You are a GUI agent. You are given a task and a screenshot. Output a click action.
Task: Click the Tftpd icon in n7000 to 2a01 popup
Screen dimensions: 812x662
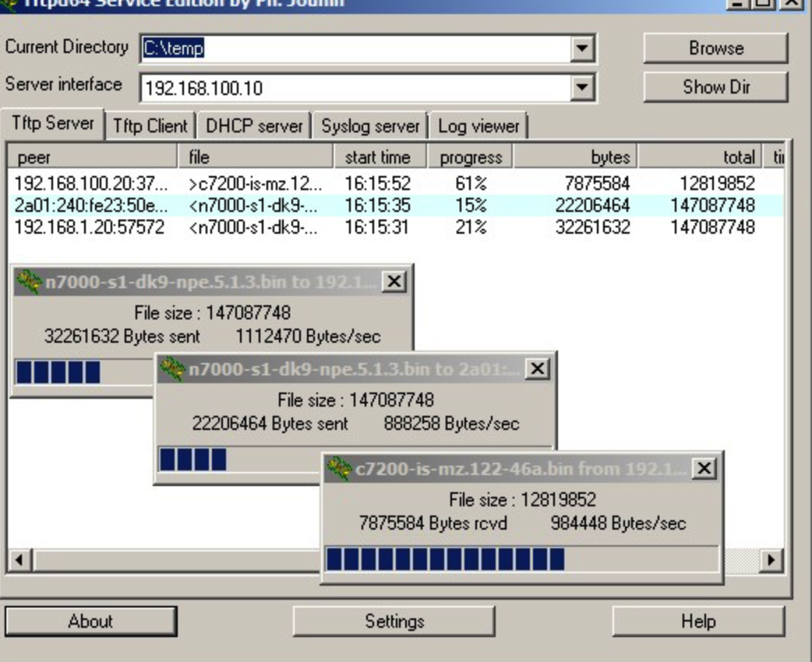tap(172, 369)
